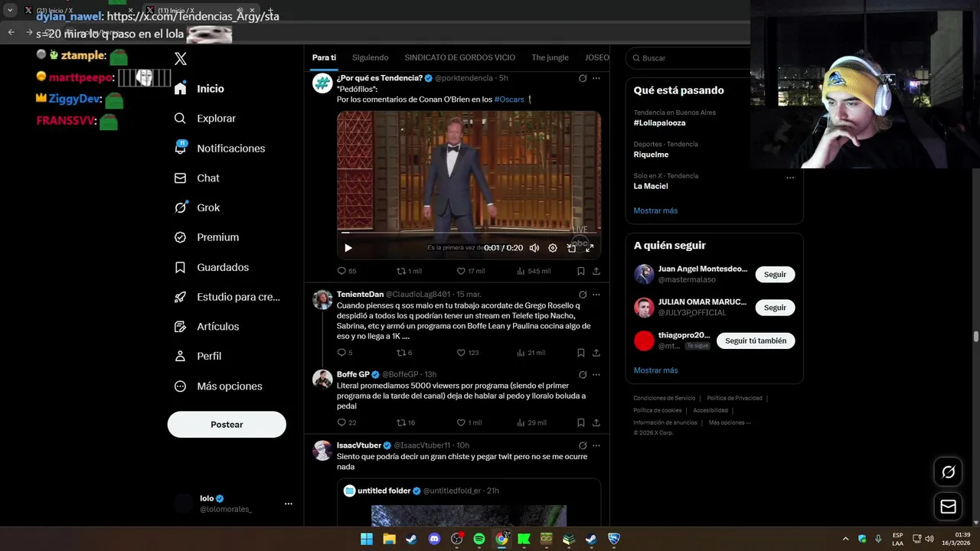Share the Boffe GP post
The image size is (980, 551).
pyautogui.click(x=596, y=422)
